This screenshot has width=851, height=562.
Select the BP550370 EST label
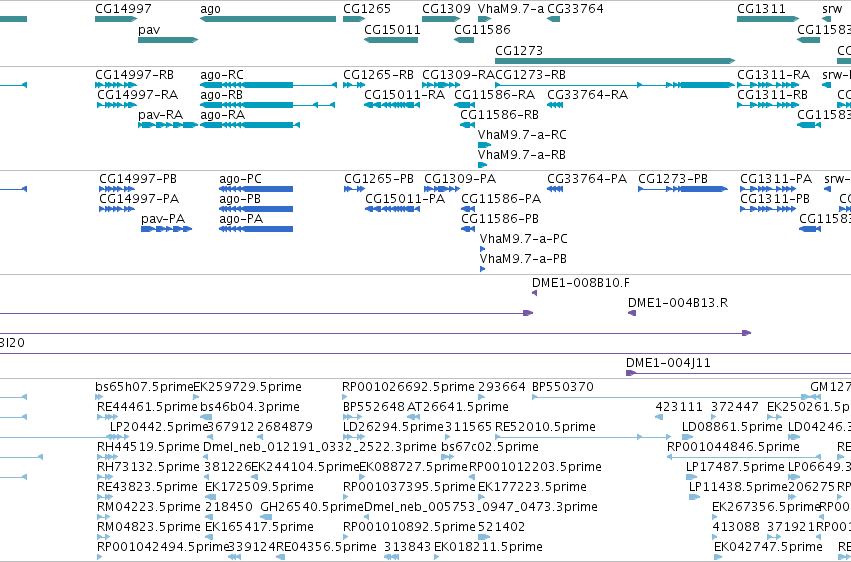click(x=563, y=387)
